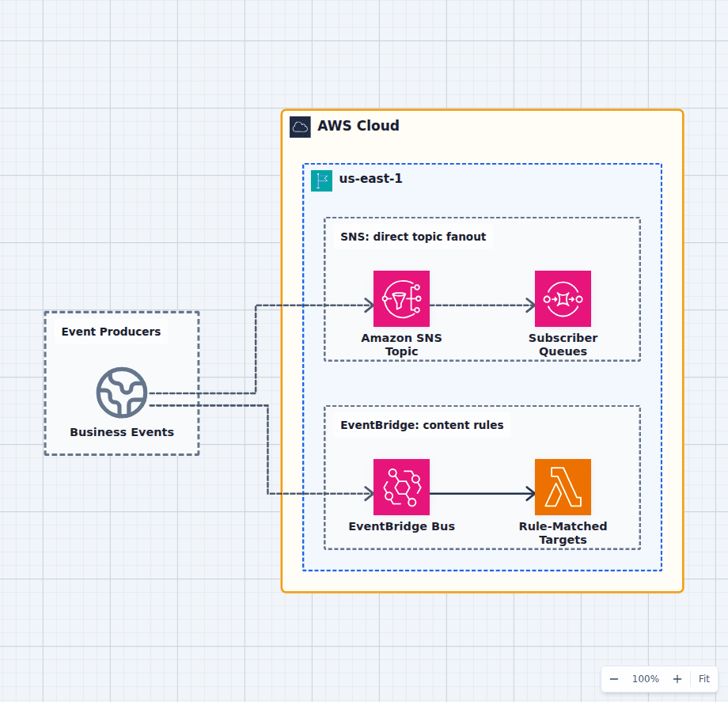Image resolution: width=728 pixels, height=702 pixels.
Task: Select the Business Events globe icon
Action: [x=122, y=393]
